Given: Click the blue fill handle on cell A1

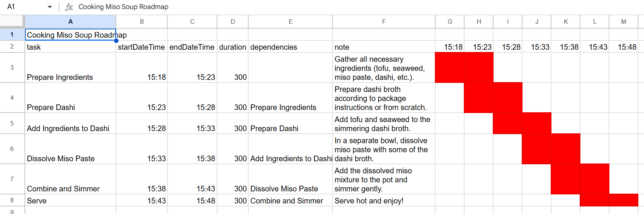Looking at the screenshot, I should point(116,40).
